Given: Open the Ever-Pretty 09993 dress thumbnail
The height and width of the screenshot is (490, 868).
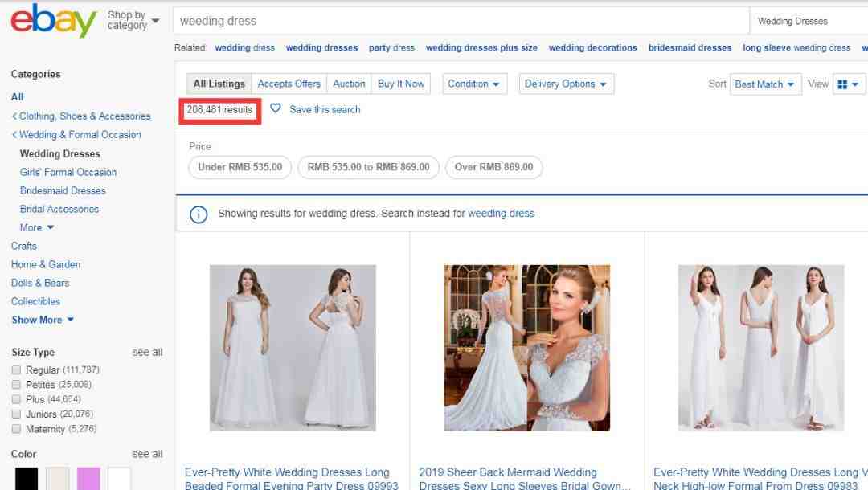Looking at the screenshot, I should tap(293, 347).
